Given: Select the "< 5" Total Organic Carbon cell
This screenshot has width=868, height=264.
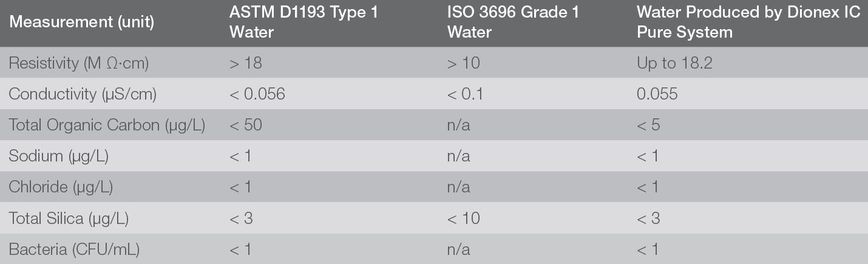Looking at the screenshot, I should 648,125.
